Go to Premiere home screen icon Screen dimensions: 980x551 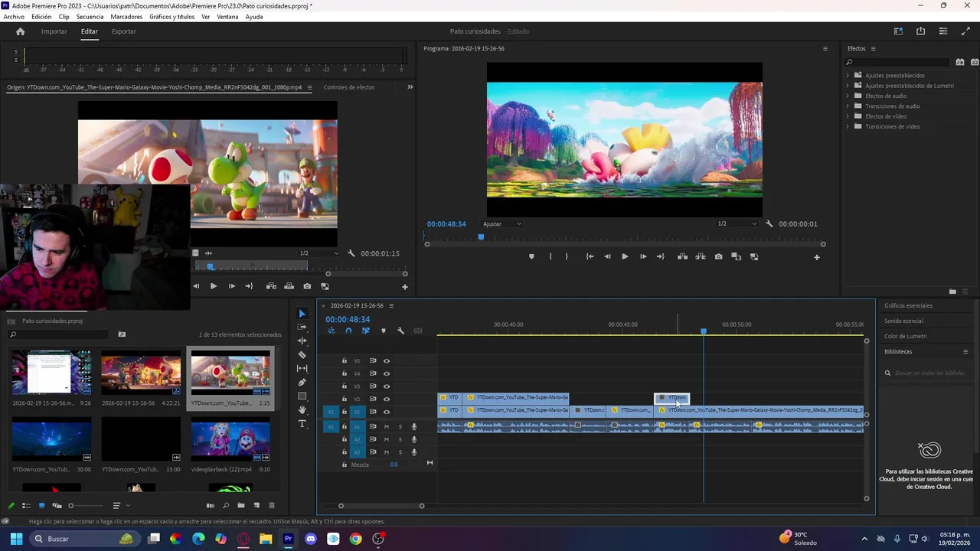tap(21, 31)
